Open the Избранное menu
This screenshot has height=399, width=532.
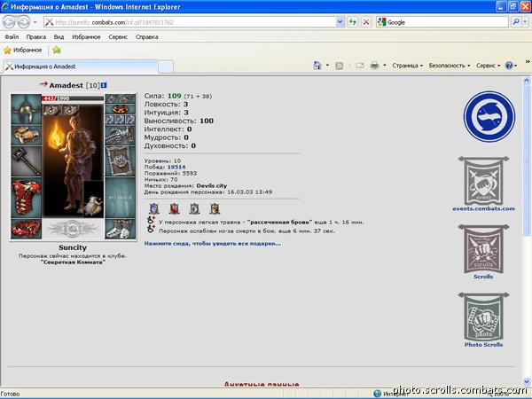pos(86,37)
